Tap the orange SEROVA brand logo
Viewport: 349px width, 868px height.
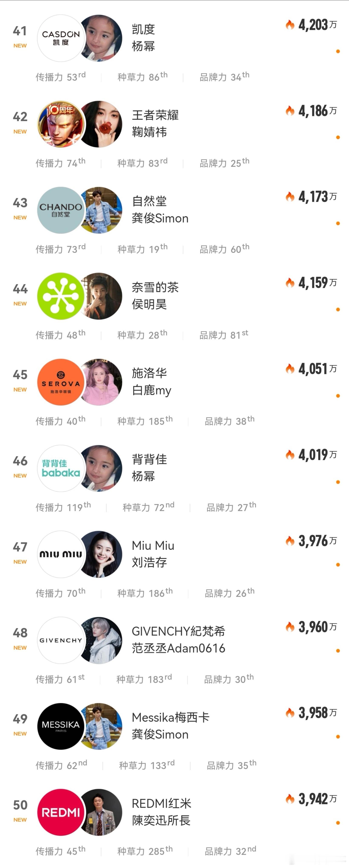point(61,382)
